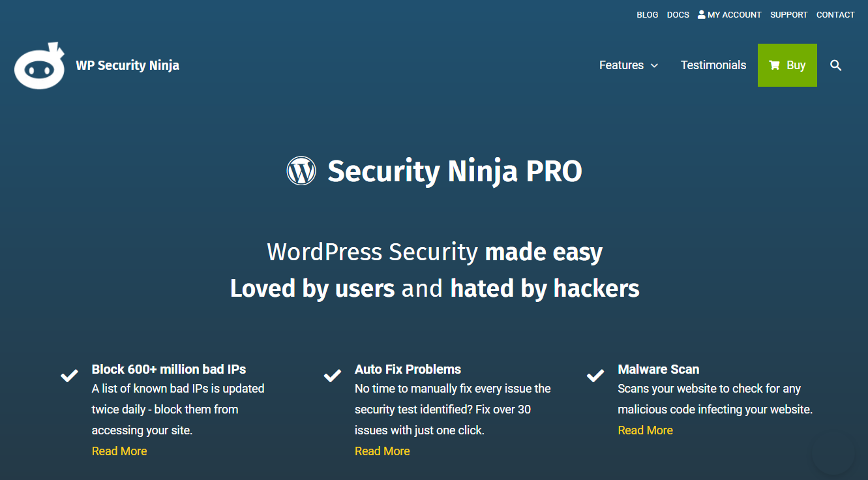
Task: Click the green Buy button
Action: coord(787,65)
